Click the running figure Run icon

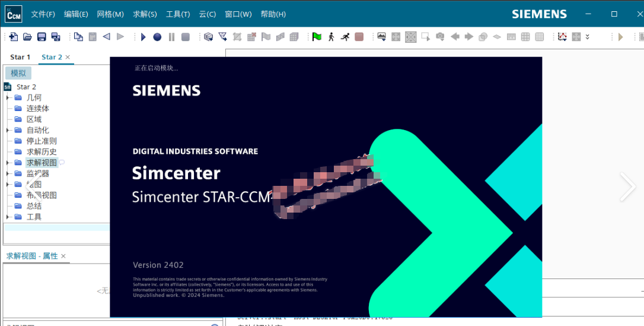pyautogui.click(x=345, y=37)
